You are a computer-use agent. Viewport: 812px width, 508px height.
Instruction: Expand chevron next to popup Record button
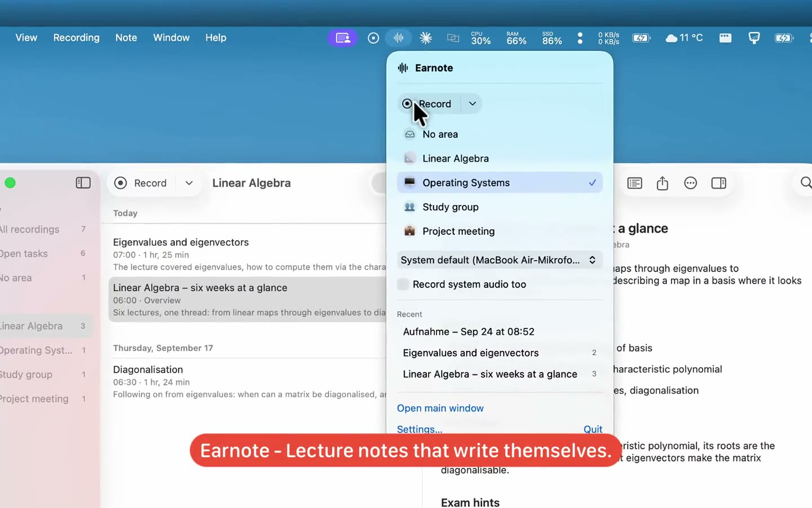tap(473, 104)
